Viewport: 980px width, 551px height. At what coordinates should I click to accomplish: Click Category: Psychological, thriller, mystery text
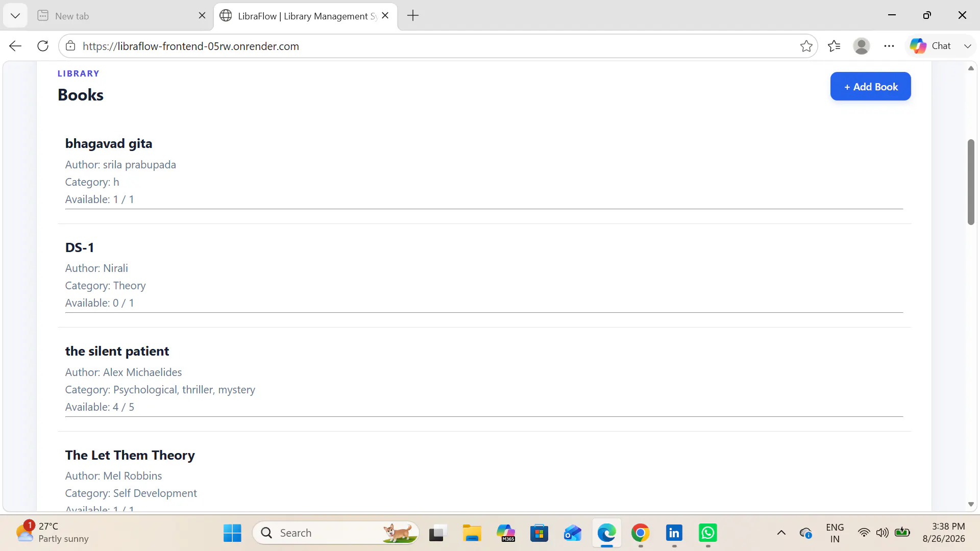pos(160,390)
